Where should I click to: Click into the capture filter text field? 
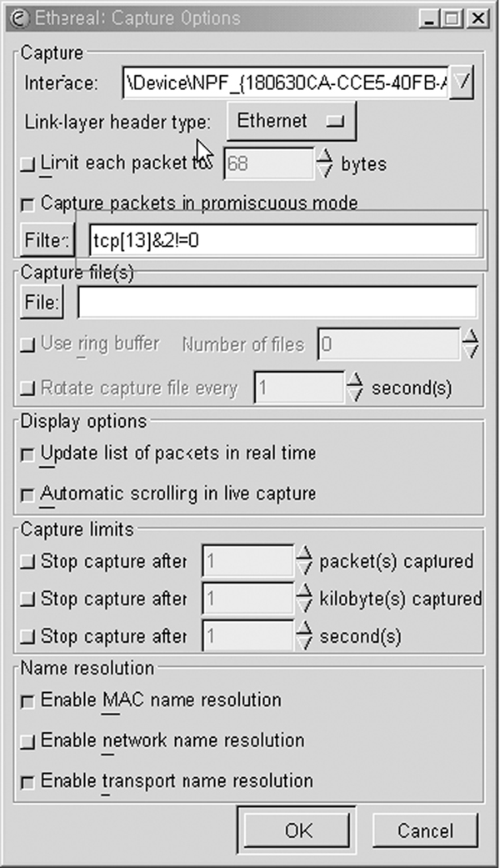coord(283,240)
